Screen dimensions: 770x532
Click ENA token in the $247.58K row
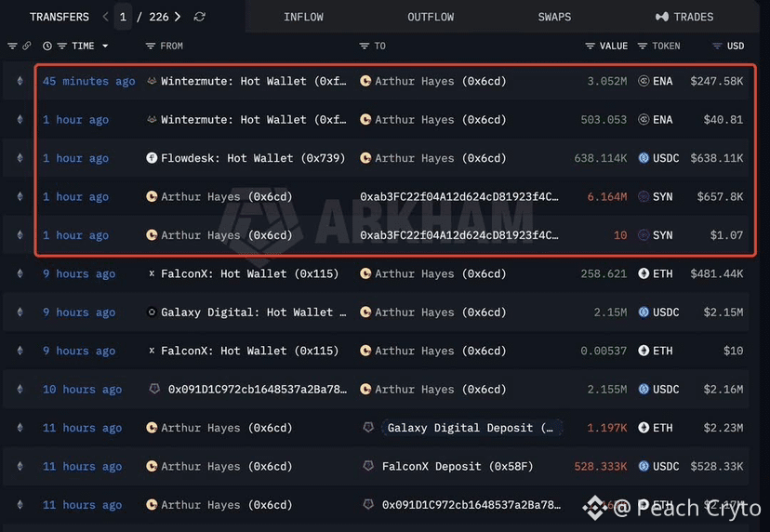point(656,81)
